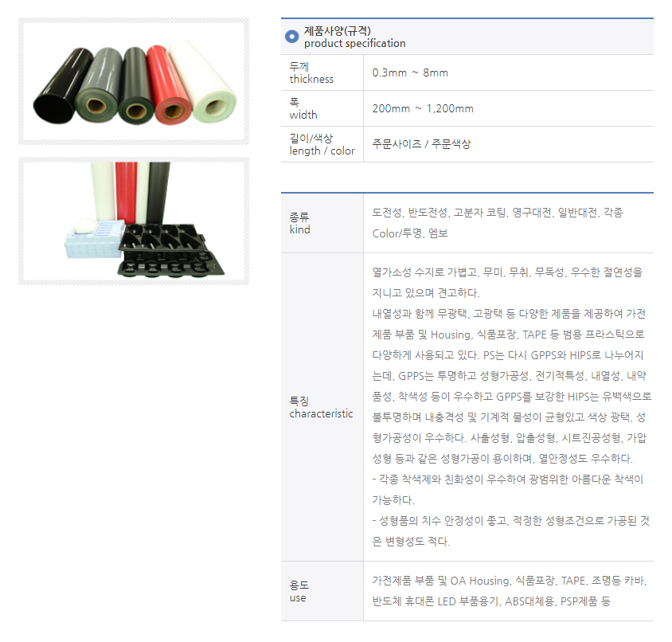
Task: Select the characteristic row label
Action: pos(321,407)
